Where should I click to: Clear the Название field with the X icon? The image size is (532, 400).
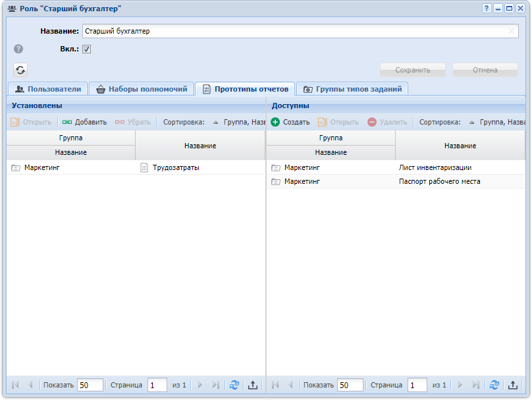(511, 31)
